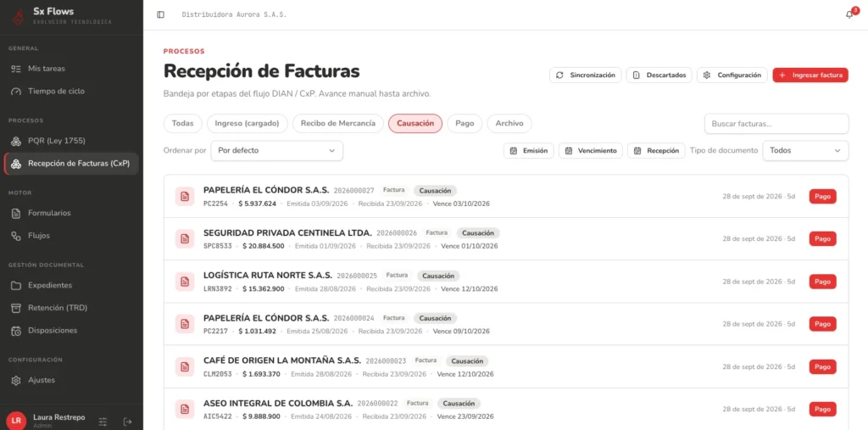This screenshot has width=868, height=430.
Task: Click document icon of Logística Ruta Norte row
Action: pyautogui.click(x=185, y=282)
